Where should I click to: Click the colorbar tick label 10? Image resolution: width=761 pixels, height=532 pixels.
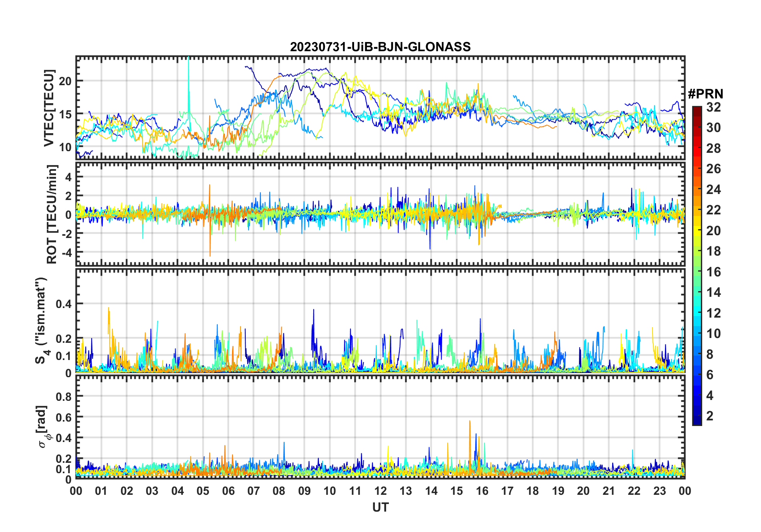click(713, 334)
